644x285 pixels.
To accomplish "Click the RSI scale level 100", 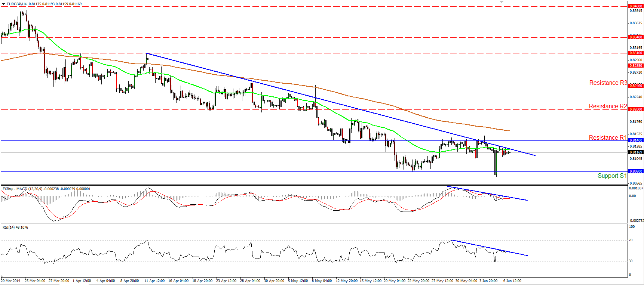I will tap(632, 227).
